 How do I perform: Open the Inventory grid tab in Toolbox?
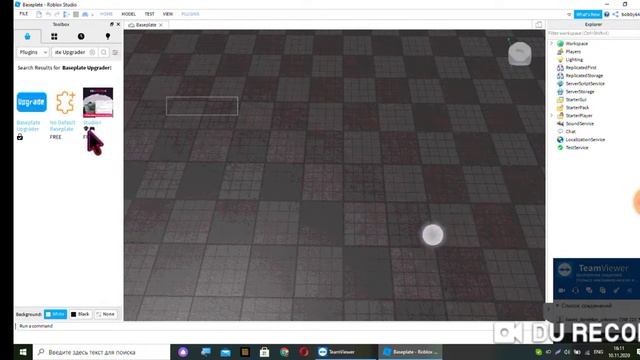click(54, 36)
